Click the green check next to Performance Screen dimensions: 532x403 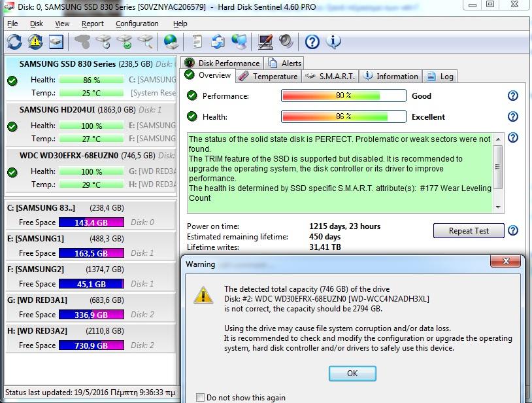click(x=192, y=96)
